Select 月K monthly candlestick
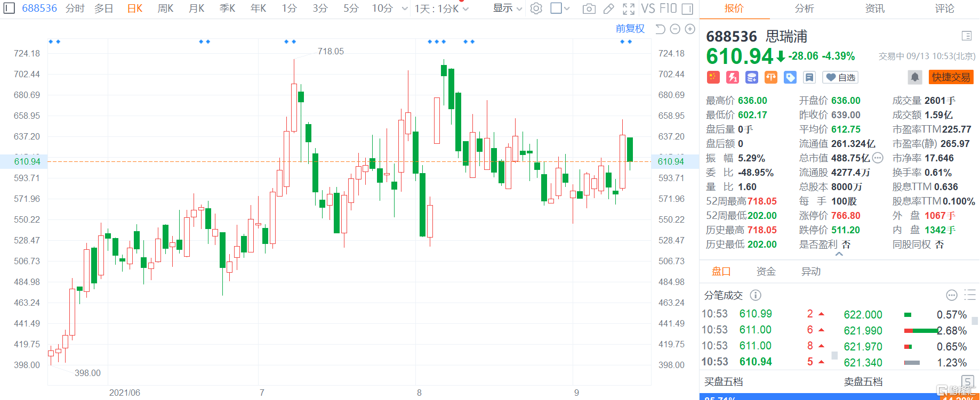The height and width of the screenshot is (400, 980). [x=197, y=9]
